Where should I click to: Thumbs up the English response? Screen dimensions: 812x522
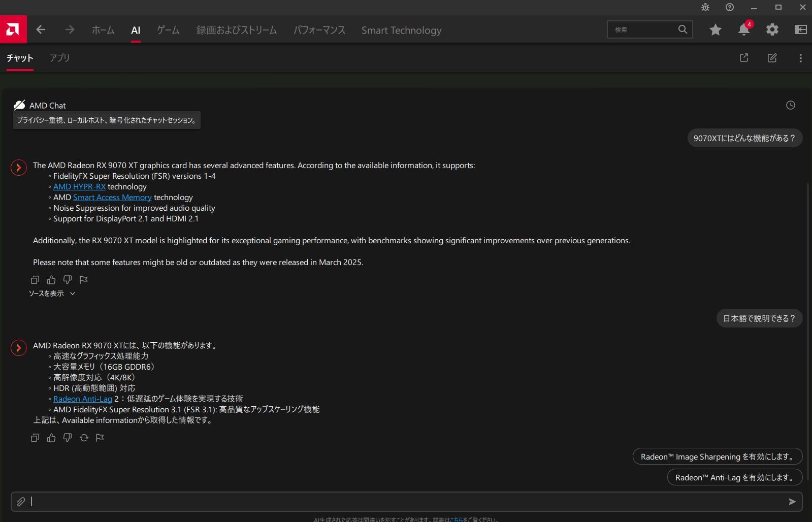click(x=51, y=280)
